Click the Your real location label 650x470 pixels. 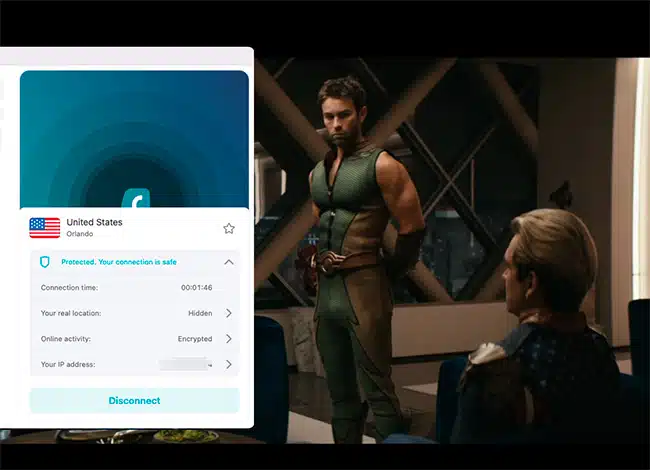(71, 313)
